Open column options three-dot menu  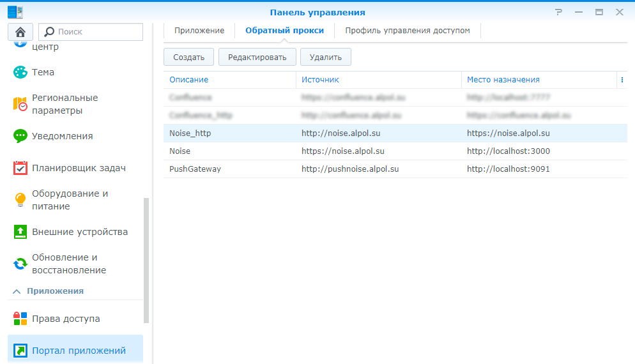[x=622, y=80]
